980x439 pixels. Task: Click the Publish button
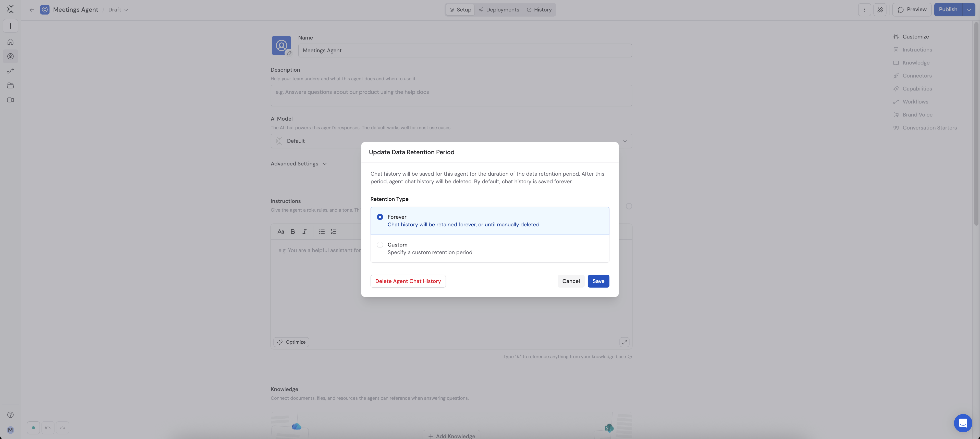coord(948,9)
